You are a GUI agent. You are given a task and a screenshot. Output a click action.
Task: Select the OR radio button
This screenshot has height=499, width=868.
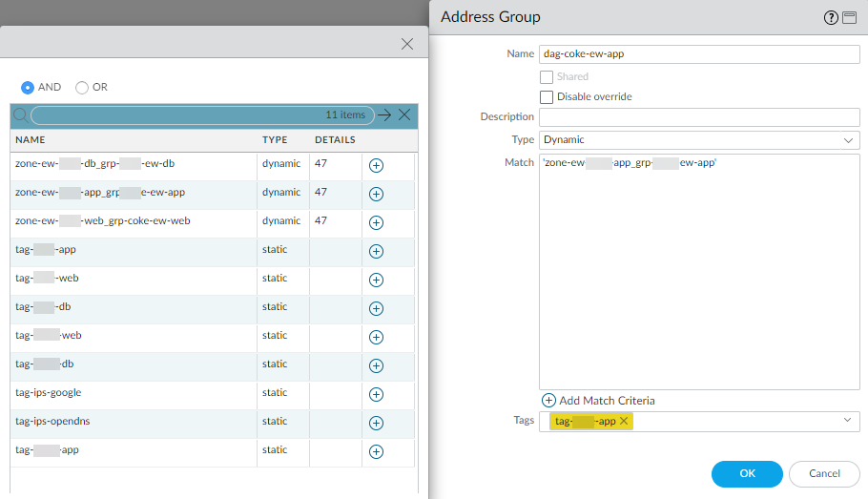tap(82, 88)
